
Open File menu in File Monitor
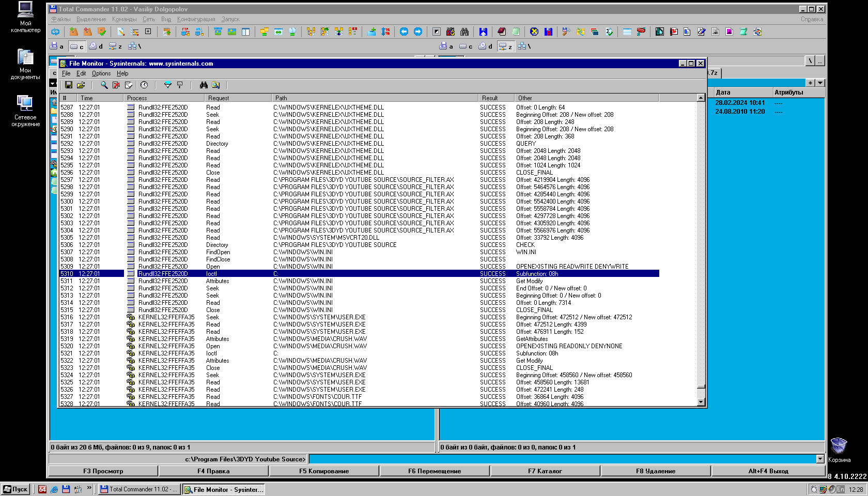coord(66,73)
